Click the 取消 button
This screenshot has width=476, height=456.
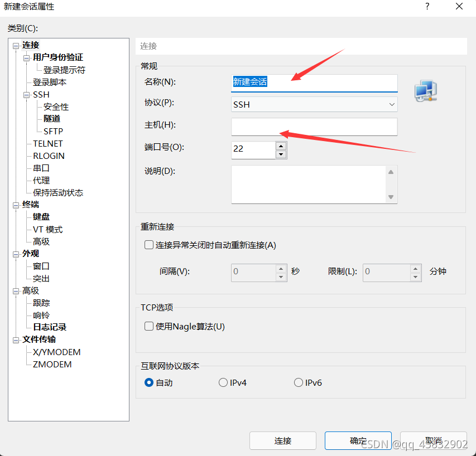[x=433, y=440]
